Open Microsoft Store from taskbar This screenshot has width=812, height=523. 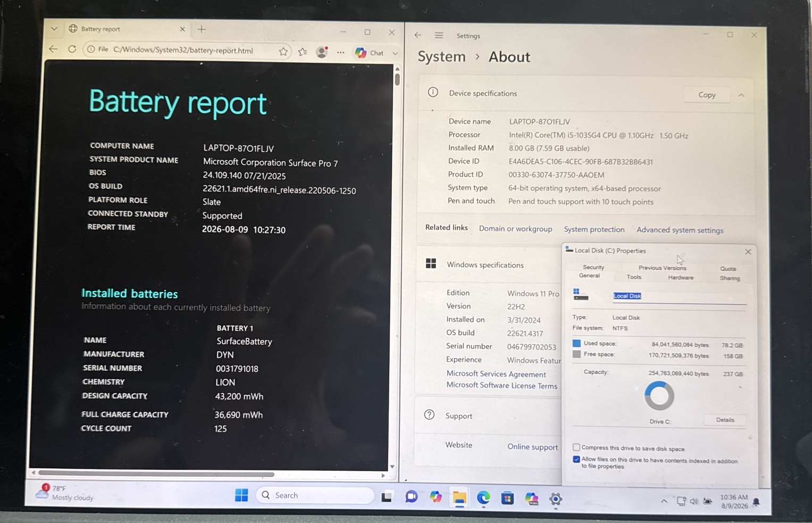click(507, 498)
